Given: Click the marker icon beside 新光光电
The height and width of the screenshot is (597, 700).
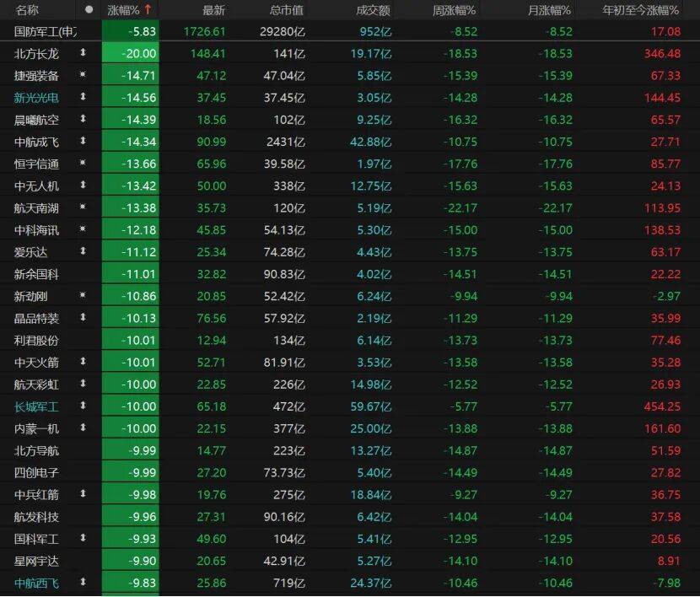Looking at the screenshot, I should click(x=83, y=97).
